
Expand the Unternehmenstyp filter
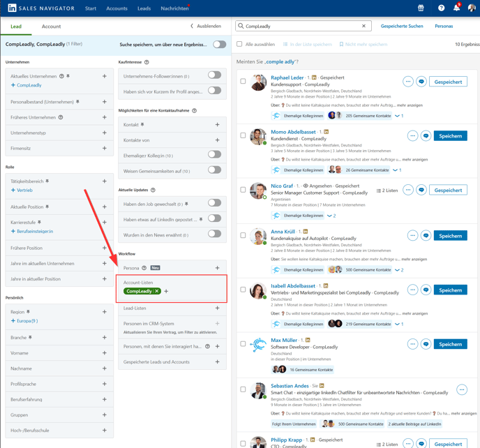[105, 133]
